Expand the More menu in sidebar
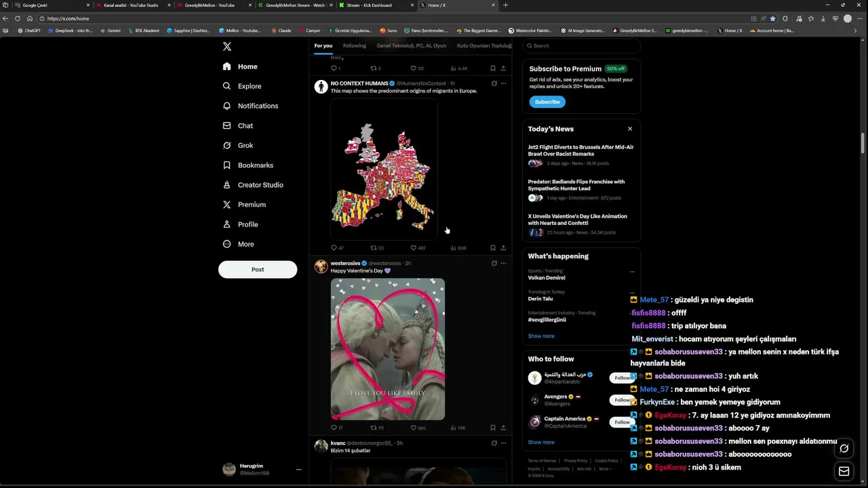This screenshot has width=868, height=488. pyautogui.click(x=239, y=244)
